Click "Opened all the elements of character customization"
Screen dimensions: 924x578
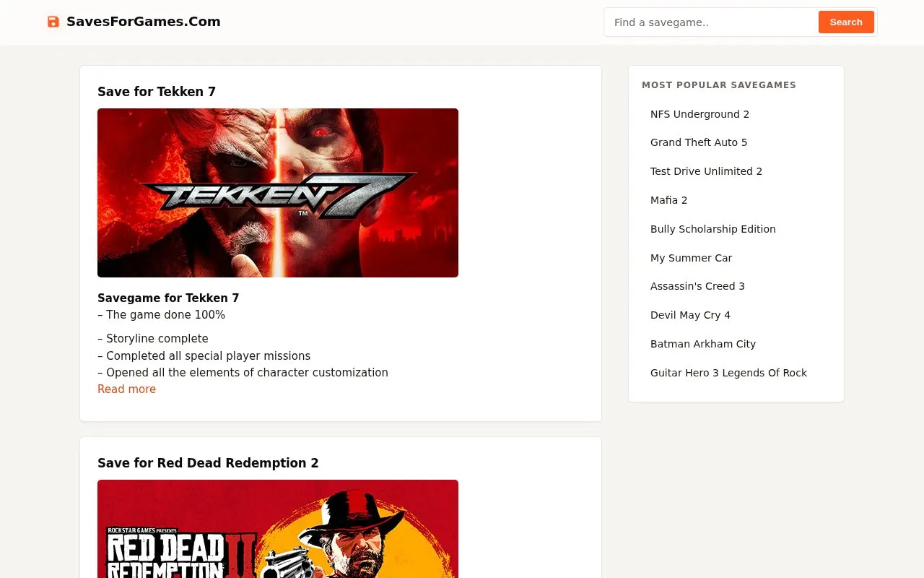[243, 373]
